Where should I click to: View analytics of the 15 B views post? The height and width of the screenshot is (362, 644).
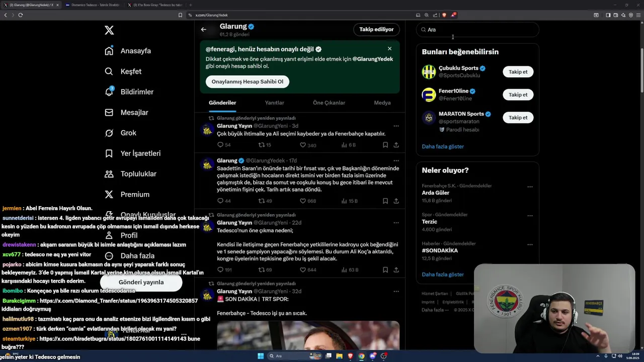pyautogui.click(x=349, y=201)
